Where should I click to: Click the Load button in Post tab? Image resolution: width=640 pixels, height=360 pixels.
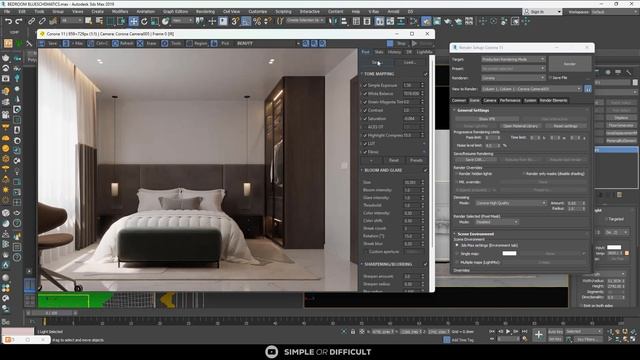pyautogui.click(x=409, y=62)
